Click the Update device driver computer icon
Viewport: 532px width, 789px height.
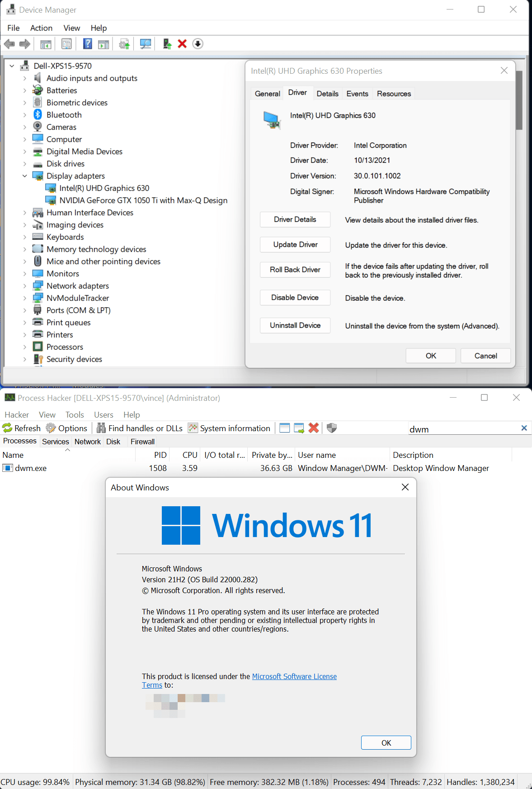click(167, 44)
